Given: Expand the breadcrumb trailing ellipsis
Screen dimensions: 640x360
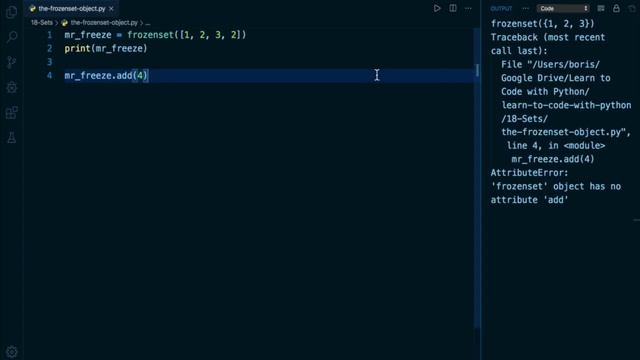Looking at the screenshot, I should coord(148,23).
